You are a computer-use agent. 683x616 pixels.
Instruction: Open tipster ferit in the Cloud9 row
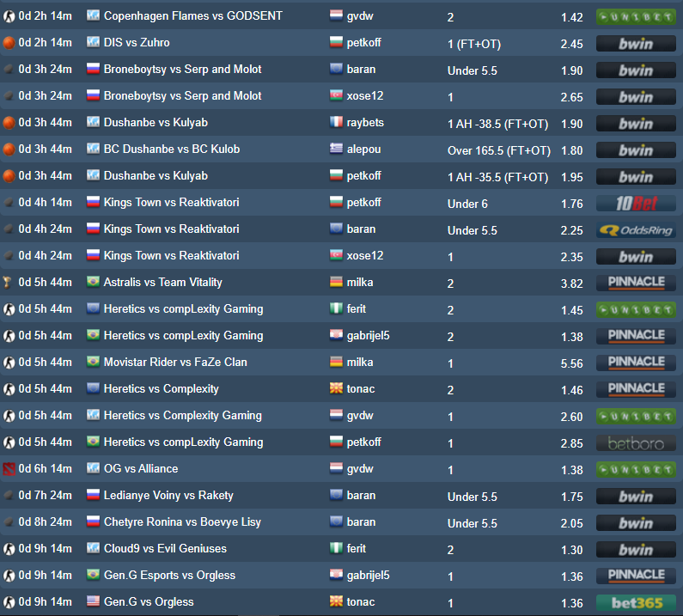pos(357,548)
